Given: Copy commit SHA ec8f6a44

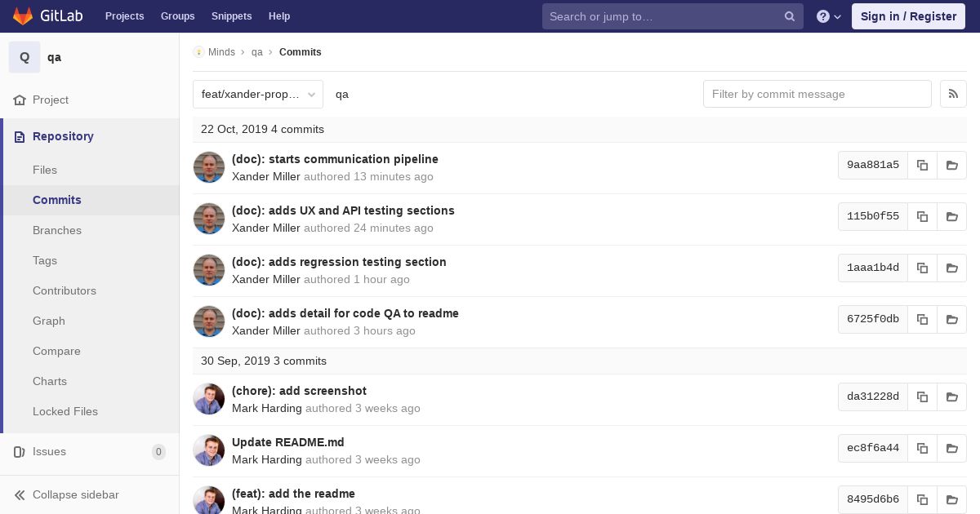Looking at the screenshot, I should (922, 448).
